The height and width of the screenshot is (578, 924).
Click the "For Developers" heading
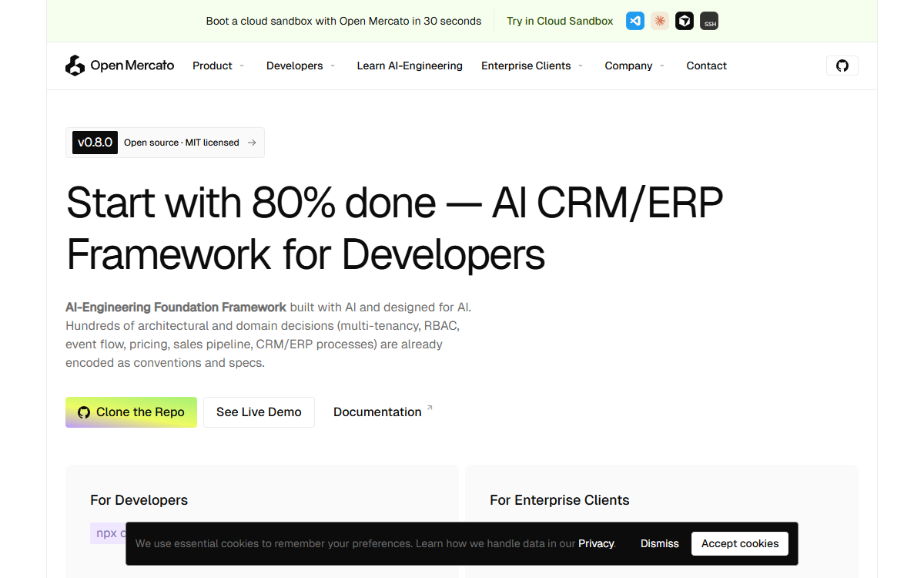[x=139, y=500]
